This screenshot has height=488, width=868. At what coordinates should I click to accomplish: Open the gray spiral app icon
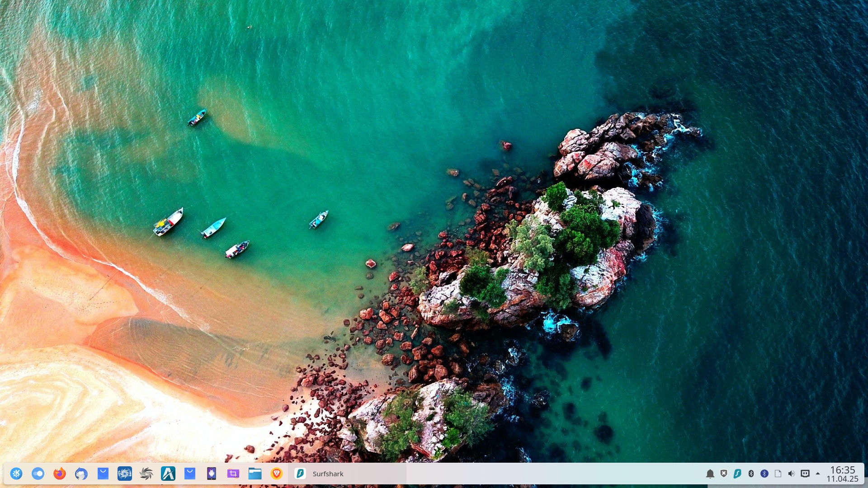pyautogui.click(x=146, y=474)
